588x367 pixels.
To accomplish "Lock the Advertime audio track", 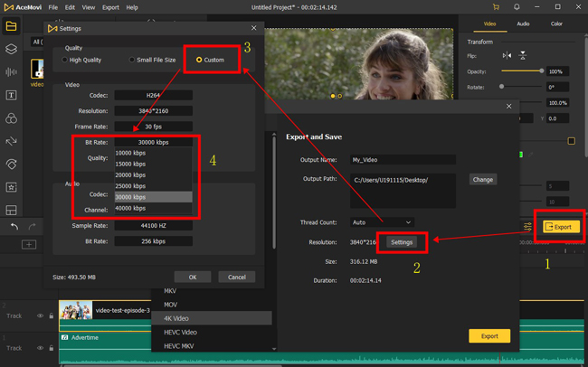I will click(x=52, y=348).
